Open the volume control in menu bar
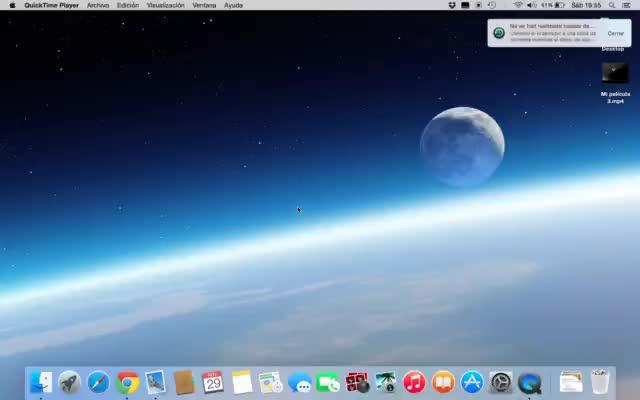This screenshot has height=400, width=640. click(x=532, y=5)
